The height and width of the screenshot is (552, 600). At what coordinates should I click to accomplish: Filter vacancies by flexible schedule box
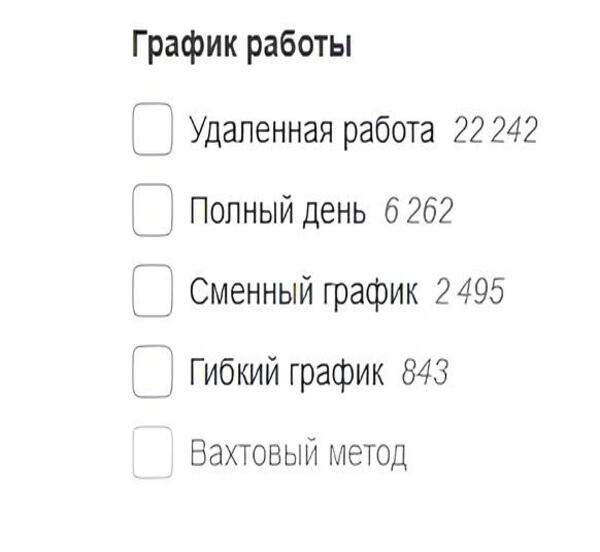click(x=152, y=374)
